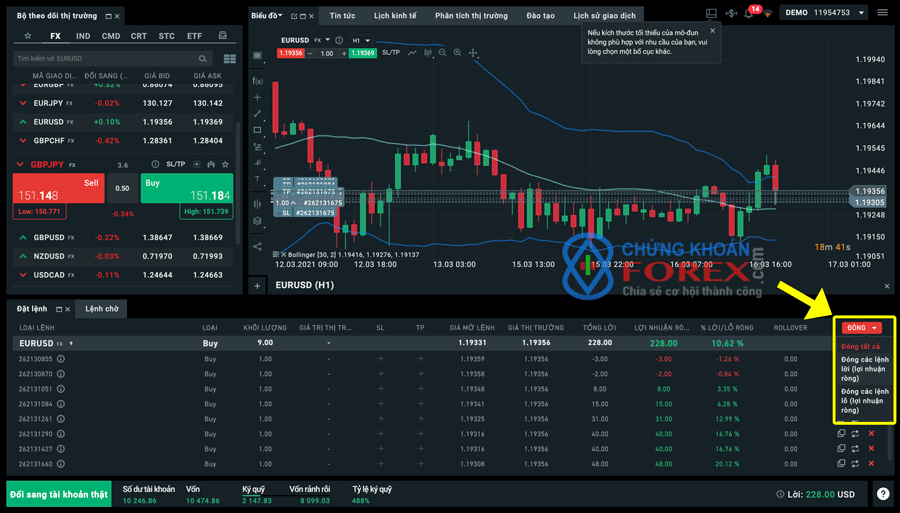Zoom out the chart with minus magnifier
Image resolution: width=900 pixels, height=513 pixels.
tap(443, 53)
